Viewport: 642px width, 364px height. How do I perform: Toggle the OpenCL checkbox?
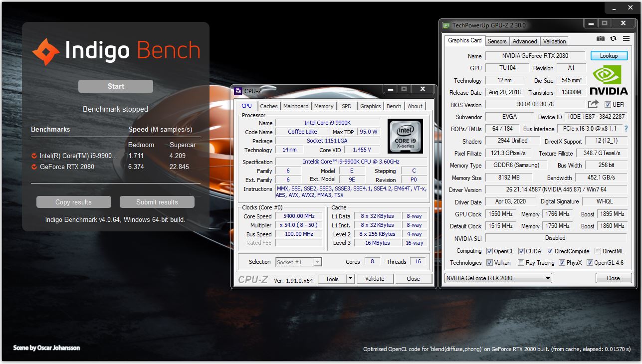point(489,251)
